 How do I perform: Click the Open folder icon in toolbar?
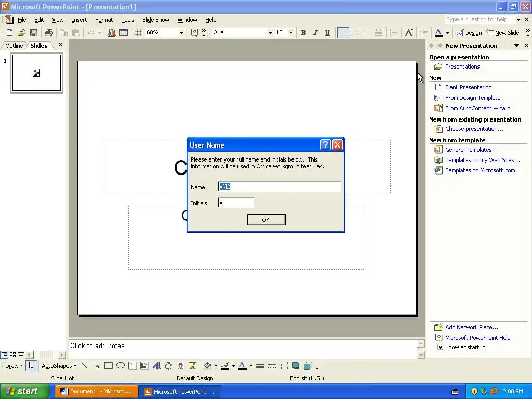21,33
